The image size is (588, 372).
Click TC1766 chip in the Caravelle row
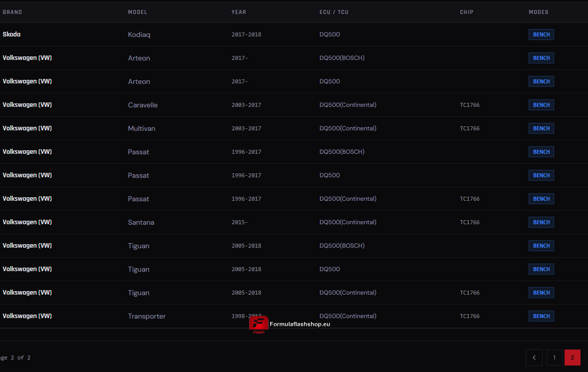[x=470, y=105]
